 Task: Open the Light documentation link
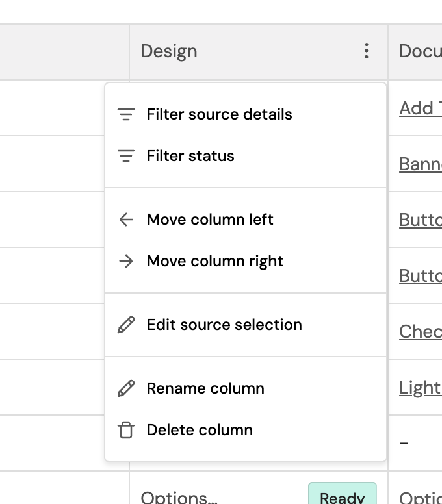point(420,388)
